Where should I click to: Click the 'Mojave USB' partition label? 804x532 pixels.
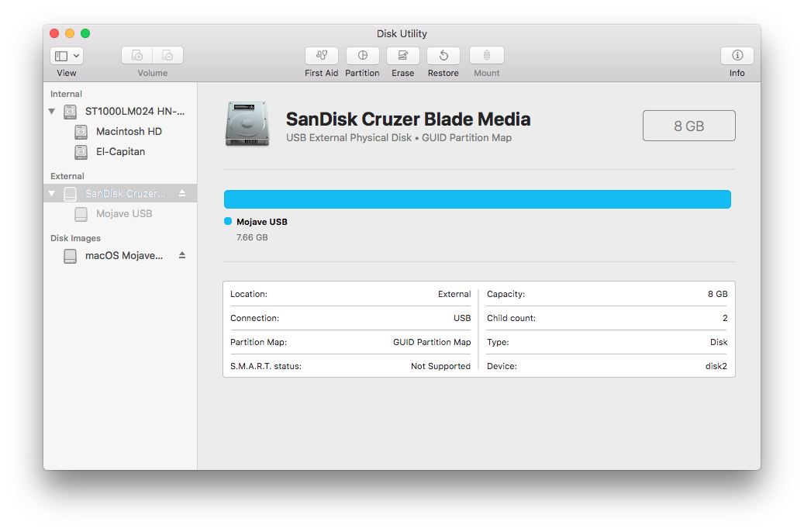click(x=262, y=222)
